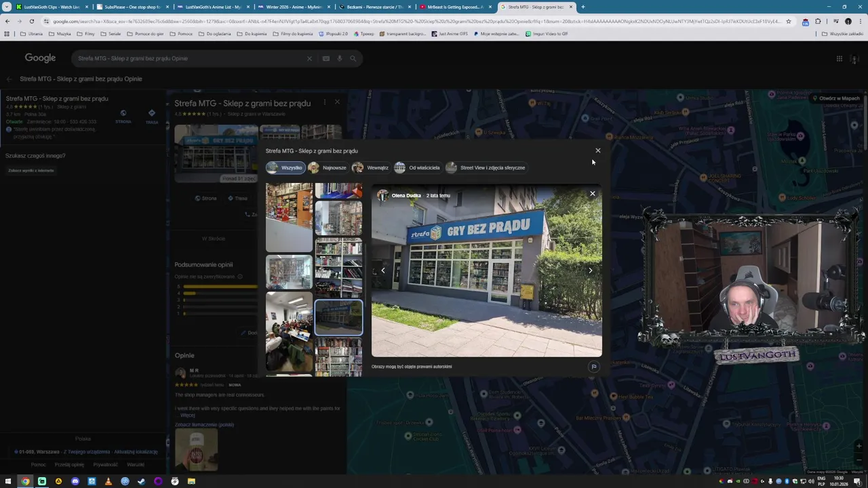Screen dimensions: 868x488
Task: Click the large GRY BEZ PRĄDU storefront photo
Action: pos(486,271)
